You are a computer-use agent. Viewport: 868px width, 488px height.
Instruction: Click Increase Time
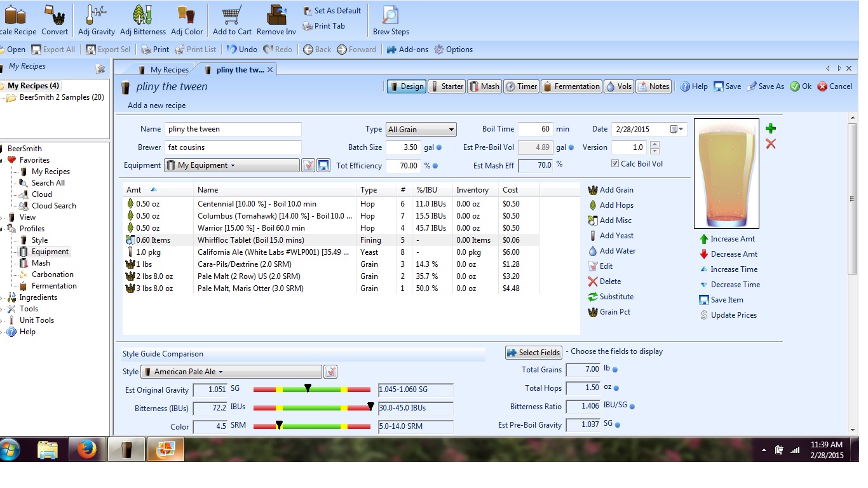pyautogui.click(x=728, y=269)
